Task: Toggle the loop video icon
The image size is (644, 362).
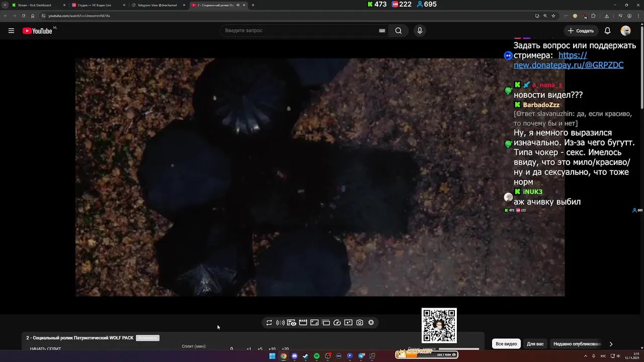Action: (x=269, y=323)
